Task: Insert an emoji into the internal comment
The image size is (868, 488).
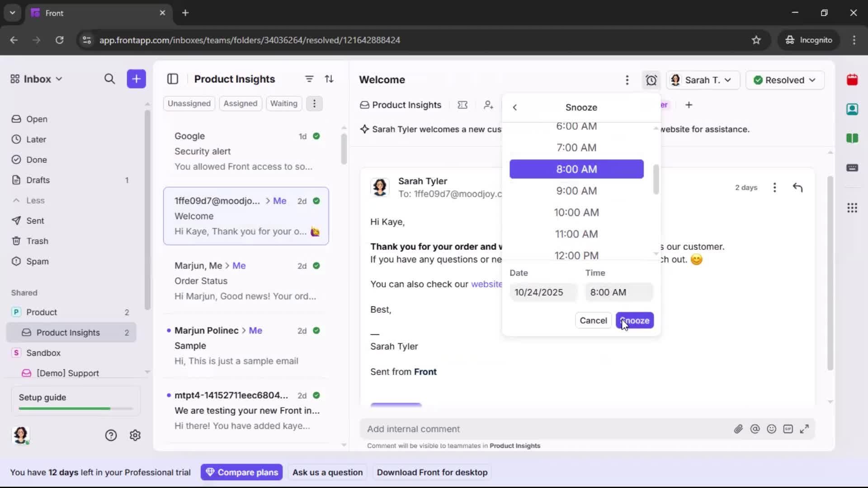Action: pos(772,429)
